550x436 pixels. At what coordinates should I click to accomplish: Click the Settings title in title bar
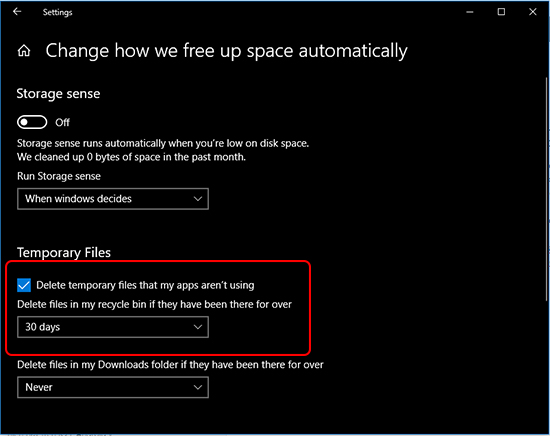[x=58, y=12]
